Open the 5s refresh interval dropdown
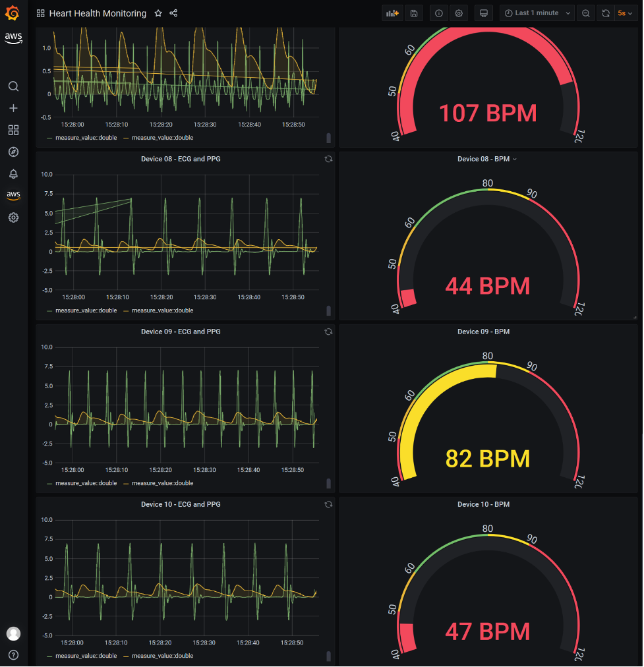644x667 pixels. pos(626,13)
